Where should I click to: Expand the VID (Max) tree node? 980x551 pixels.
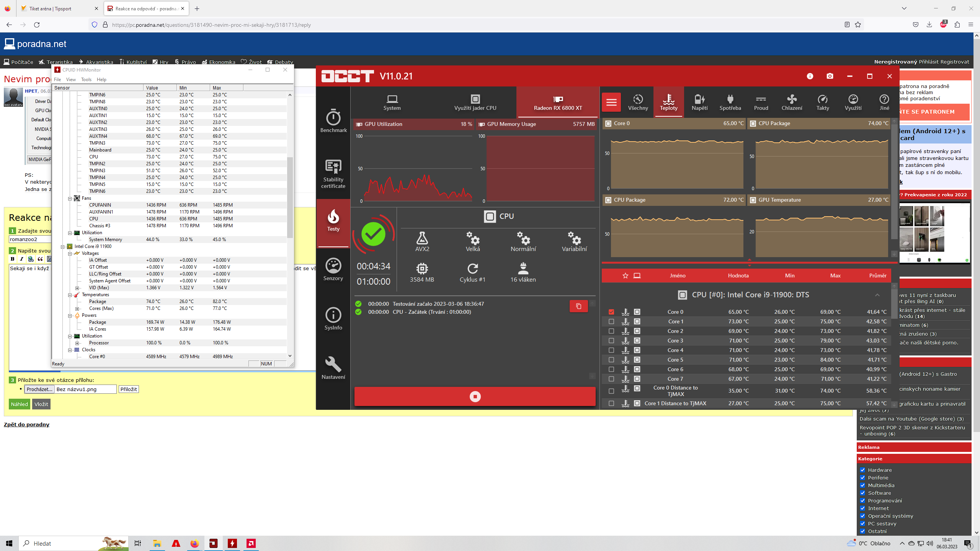(77, 288)
